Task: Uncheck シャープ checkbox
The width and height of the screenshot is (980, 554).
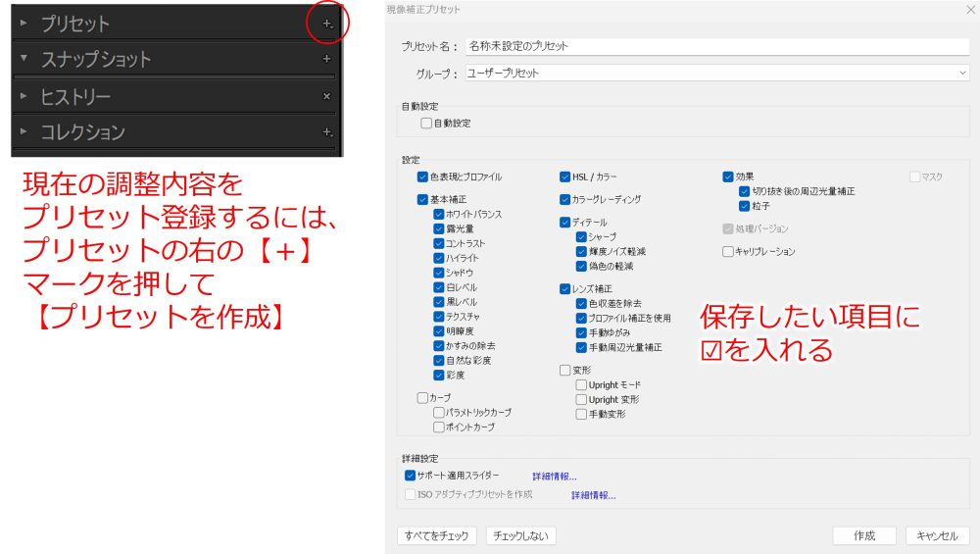Action: coord(581,237)
